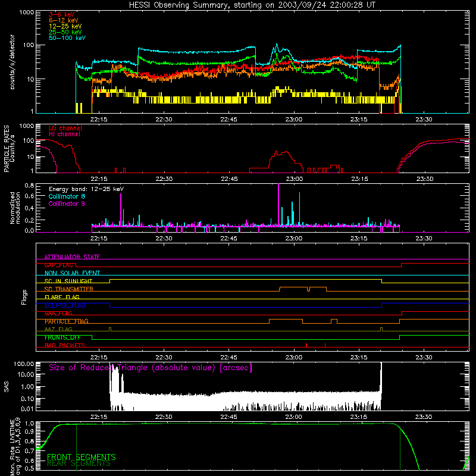476x476 pixels.
Task: Click the 23:15 tick under the SAS plot
Action: [359, 417]
